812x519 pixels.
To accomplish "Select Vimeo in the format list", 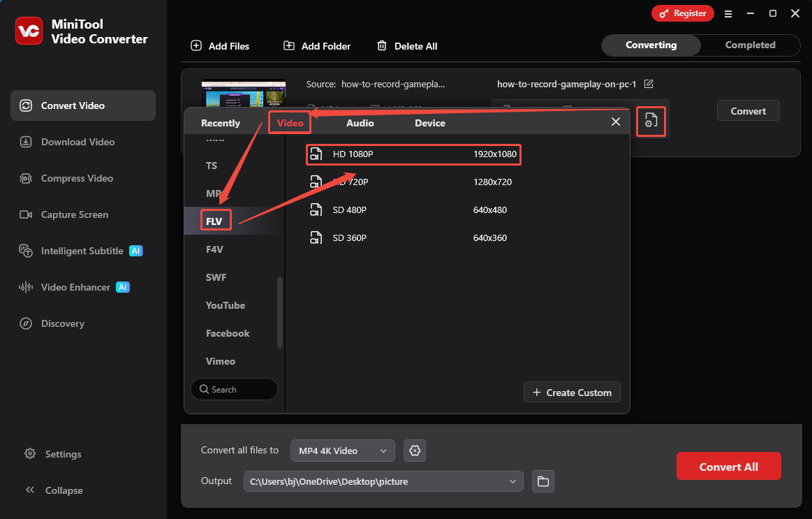I will click(x=221, y=361).
